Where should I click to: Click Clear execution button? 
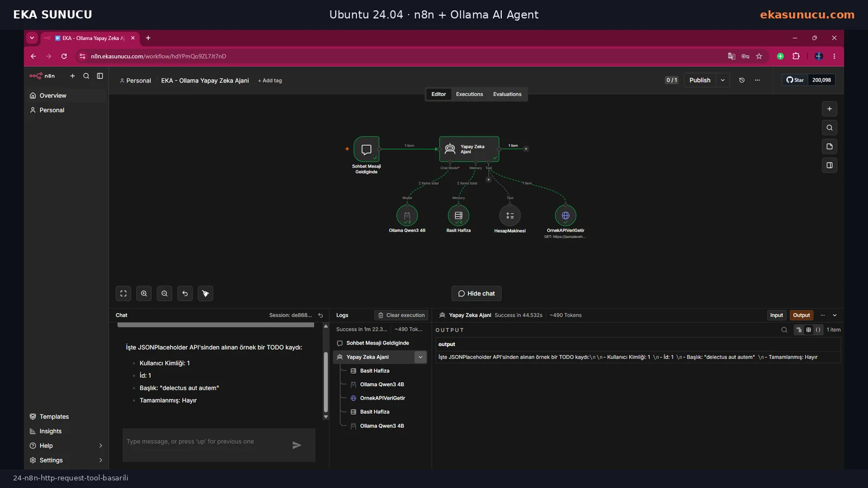(x=401, y=315)
